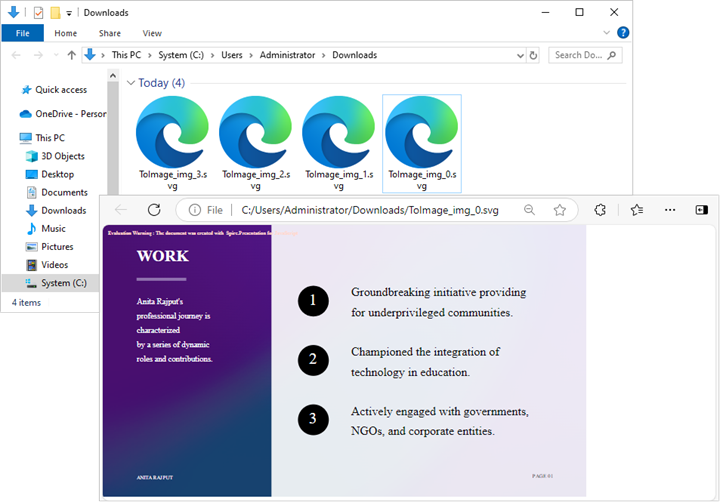Click the Edge browser back button
Screen dimensions: 720x502
121,210
